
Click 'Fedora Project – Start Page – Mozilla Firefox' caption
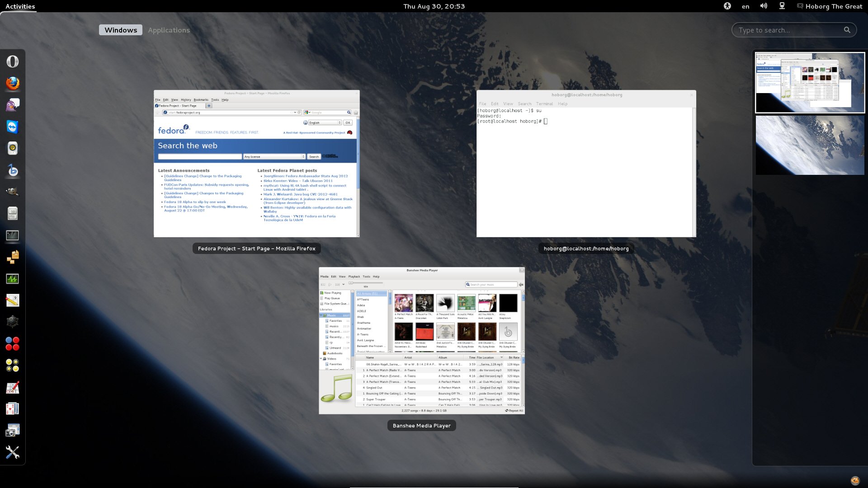click(x=257, y=249)
